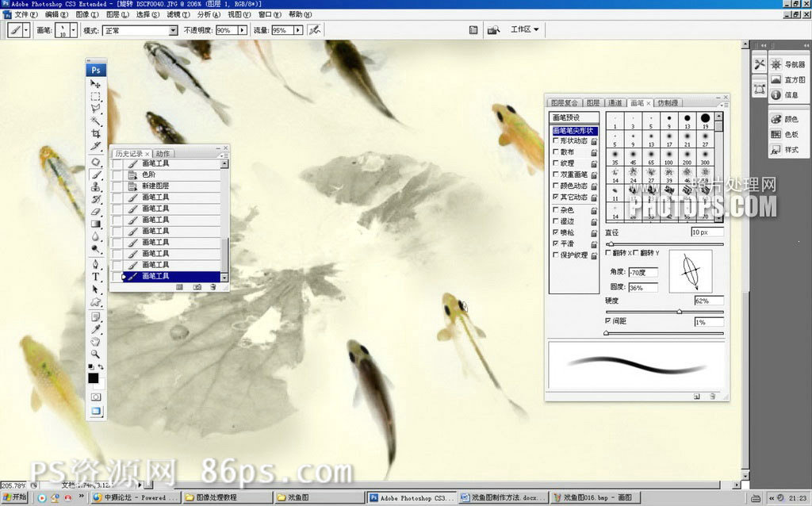Check the 翻转 X (Flip X) box
This screenshot has height=506, width=812.
click(608, 253)
